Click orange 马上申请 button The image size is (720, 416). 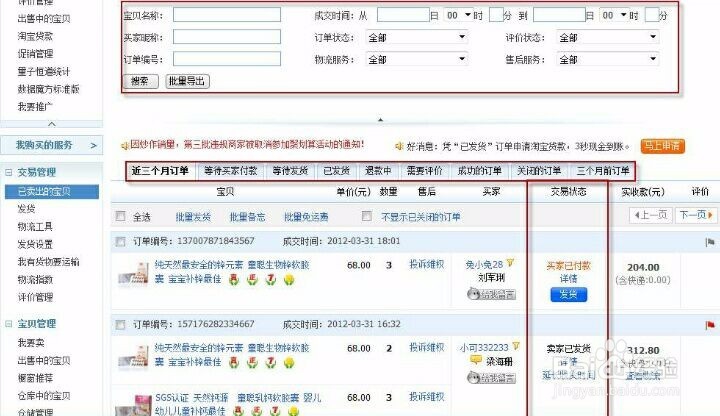[662, 146]
